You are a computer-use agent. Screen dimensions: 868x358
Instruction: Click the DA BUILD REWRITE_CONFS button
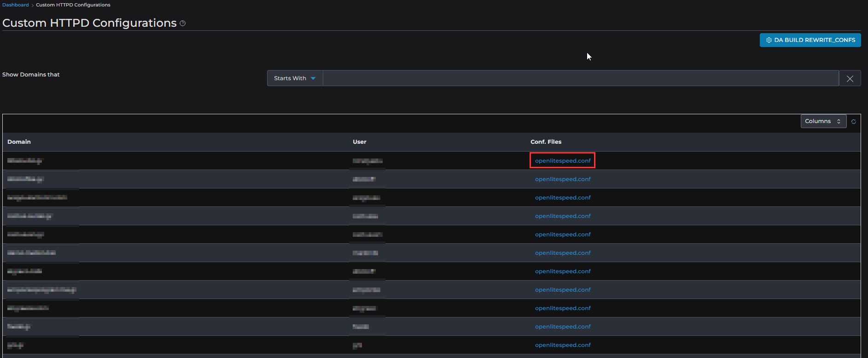coord(810,40)
